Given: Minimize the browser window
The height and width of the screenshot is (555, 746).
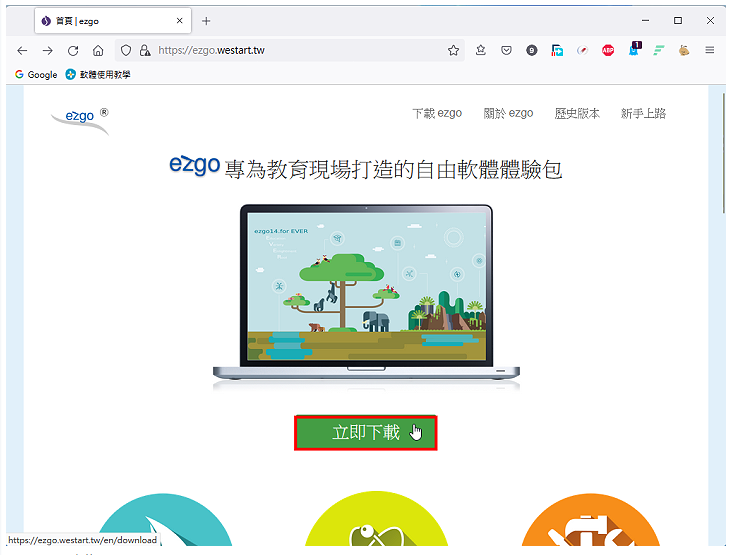Looking at the screenshot, I should point(645,20).
